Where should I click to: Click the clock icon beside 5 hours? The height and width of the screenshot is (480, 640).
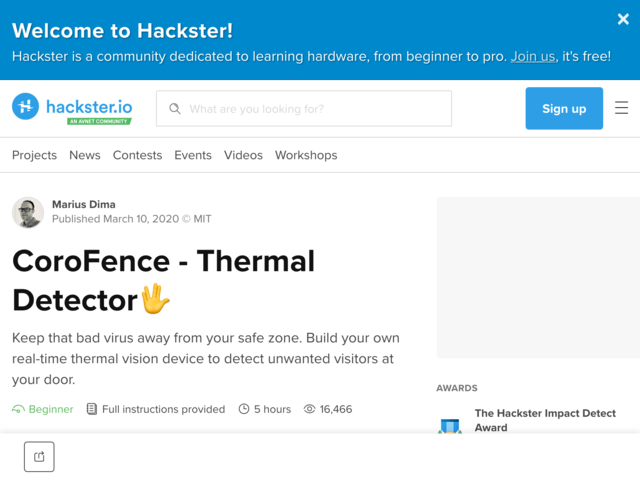tap(244, 409)
